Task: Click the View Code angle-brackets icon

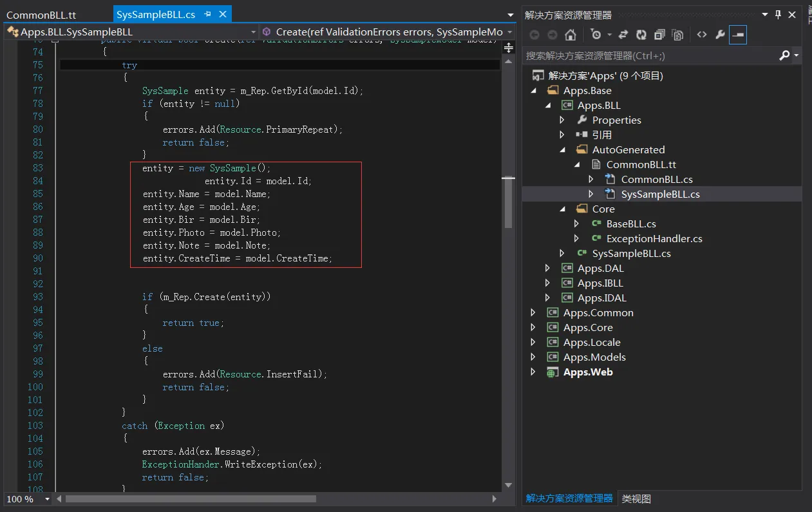Action: click(702, 35)
